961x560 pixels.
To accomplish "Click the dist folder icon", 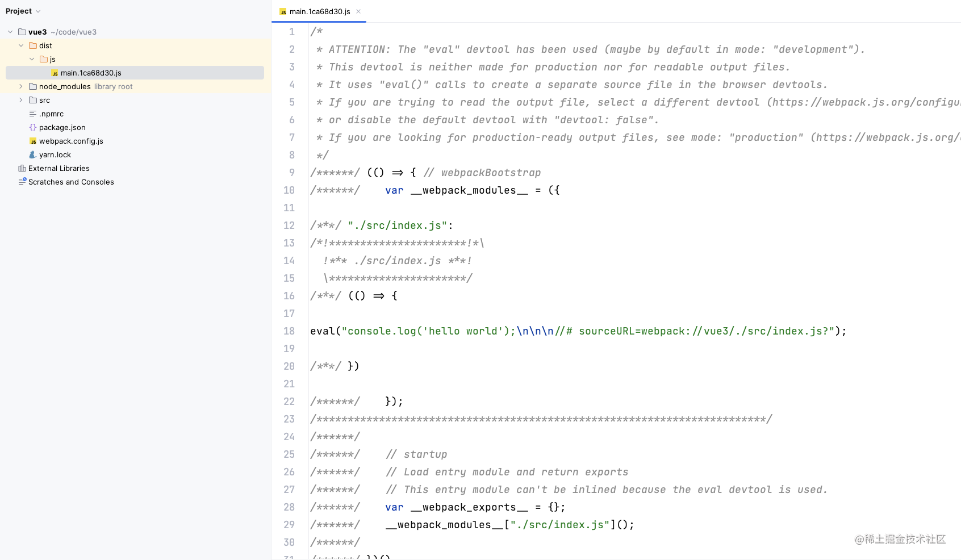I will (33, 45).
